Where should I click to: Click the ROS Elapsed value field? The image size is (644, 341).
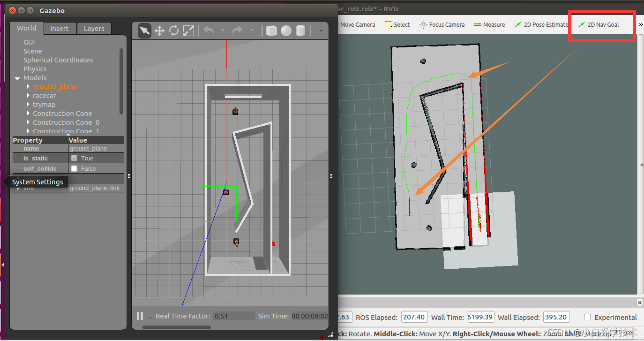(x=414, y=317)
